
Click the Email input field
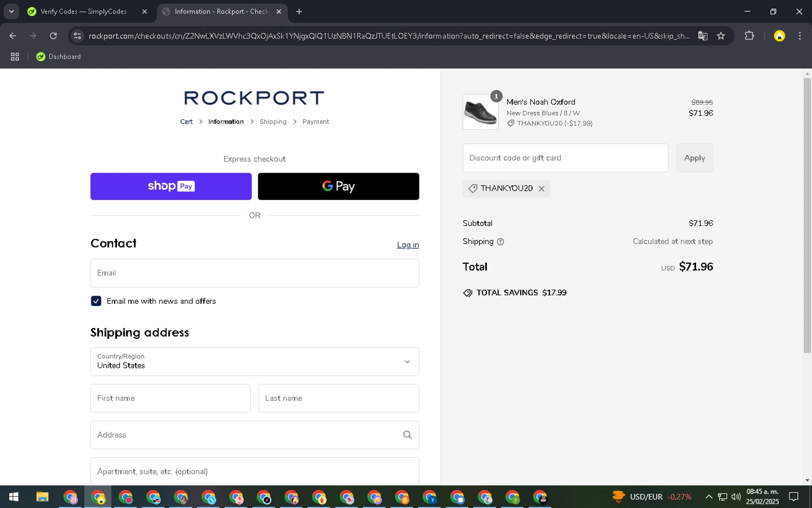pyautogui.click(x=254, y=273)
